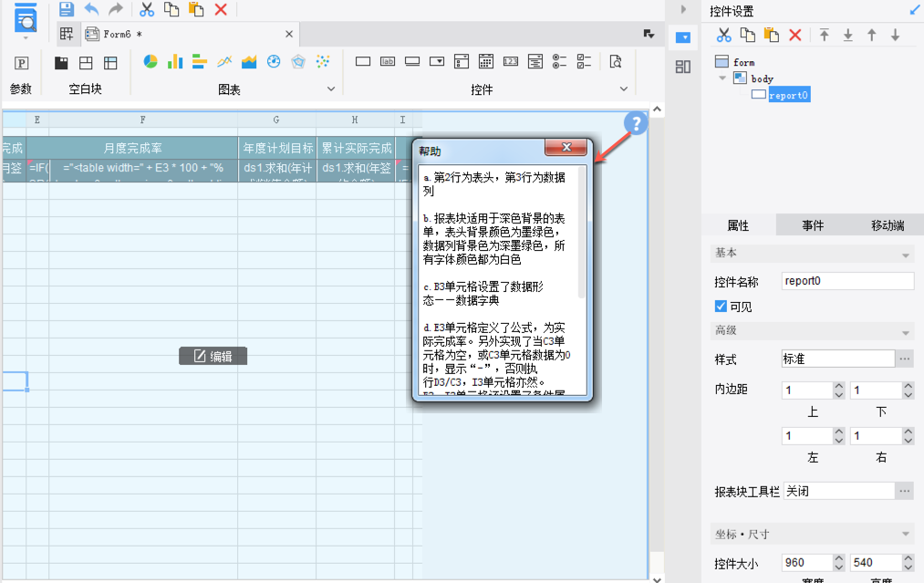Toggle the 可见 visible checkbox
This screenshot has height=583, width=924.
pyautogui.click(x=721, y=306)
